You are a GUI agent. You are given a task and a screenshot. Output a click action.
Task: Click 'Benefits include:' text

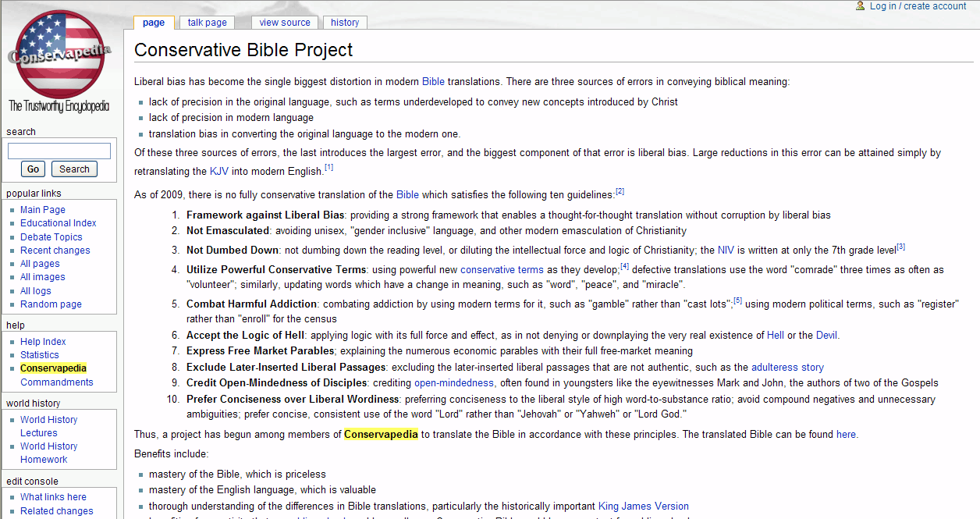pyautogui.click(x=171, y=453)
